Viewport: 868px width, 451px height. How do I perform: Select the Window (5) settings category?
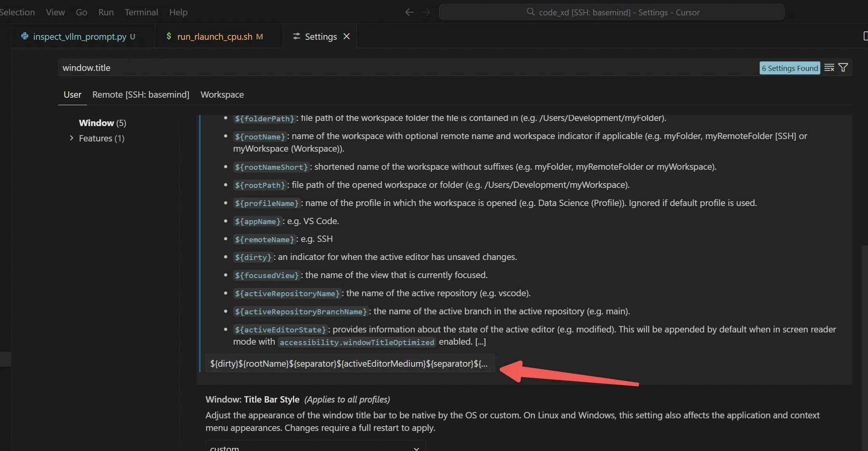click(x=102, y=123)
